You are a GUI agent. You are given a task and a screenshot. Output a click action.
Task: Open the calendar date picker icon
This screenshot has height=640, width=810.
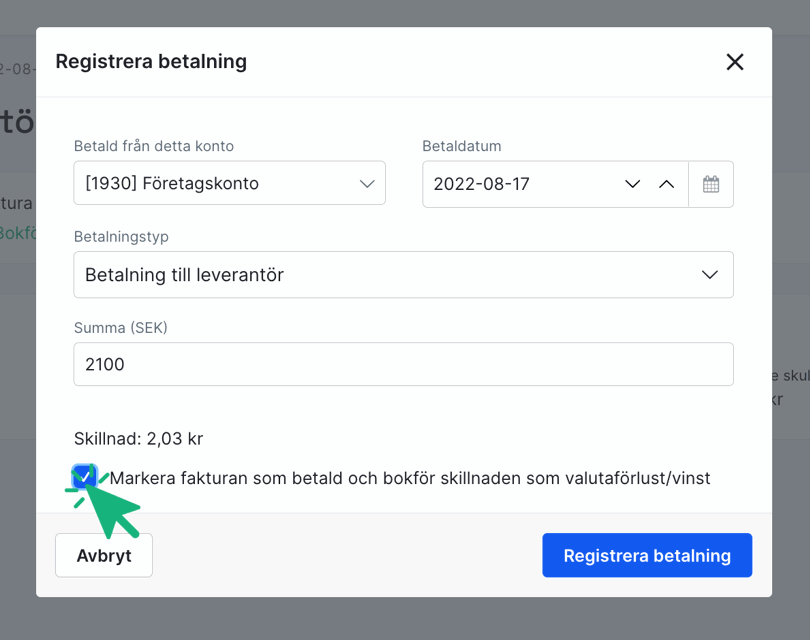tap(710, 183)
